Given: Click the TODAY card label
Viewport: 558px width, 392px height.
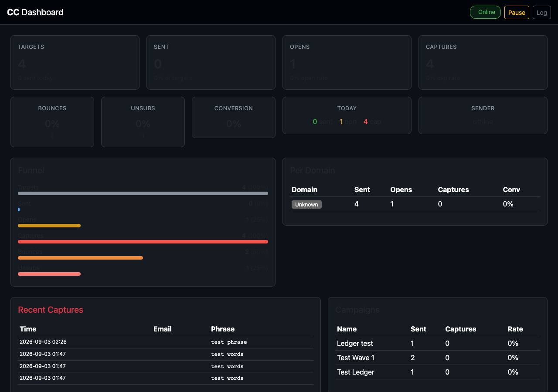Looking at the screenshot, I should [347, 108].
